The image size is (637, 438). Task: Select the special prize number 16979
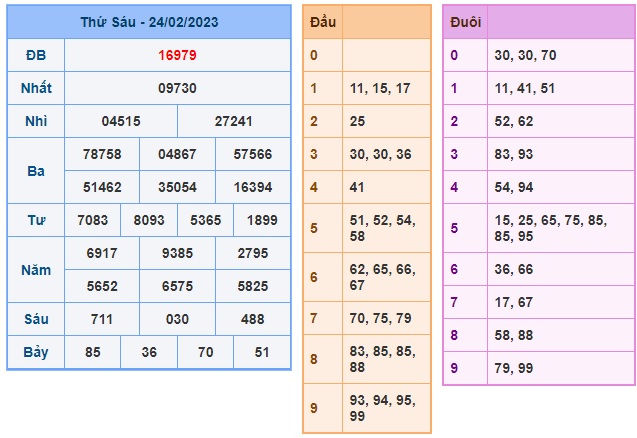(x=177, y=55)
